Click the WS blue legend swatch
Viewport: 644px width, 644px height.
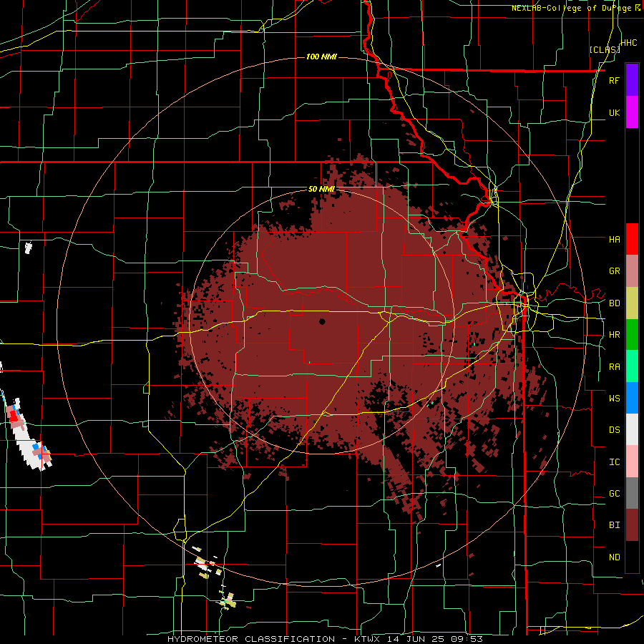coord(632,398)
